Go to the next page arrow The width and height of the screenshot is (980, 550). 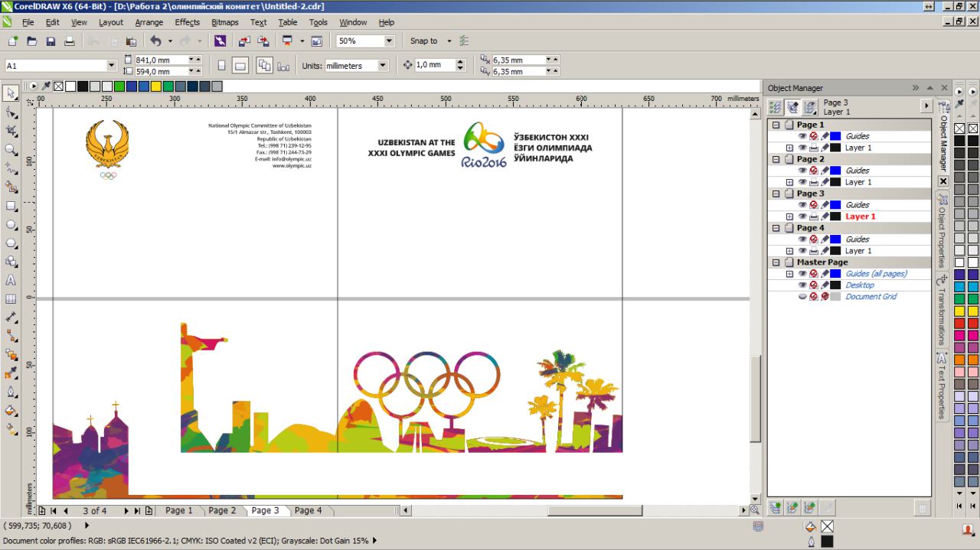click(126, 510)
